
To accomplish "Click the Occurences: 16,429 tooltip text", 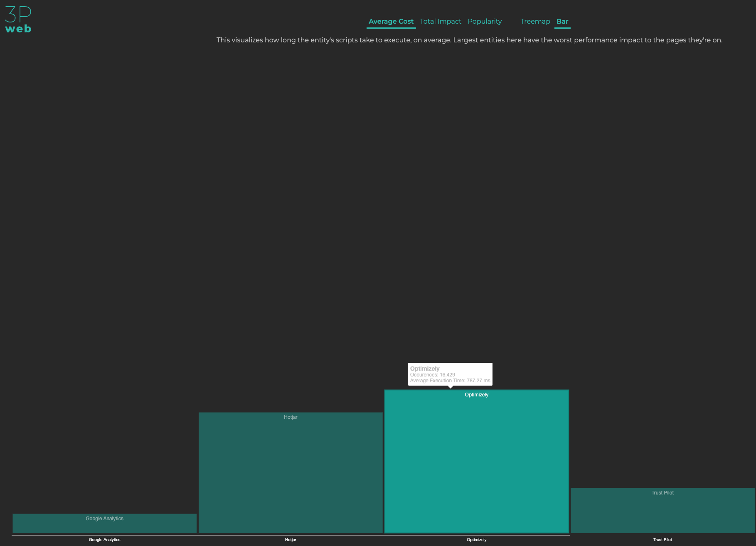I will [x=433, y=375].
